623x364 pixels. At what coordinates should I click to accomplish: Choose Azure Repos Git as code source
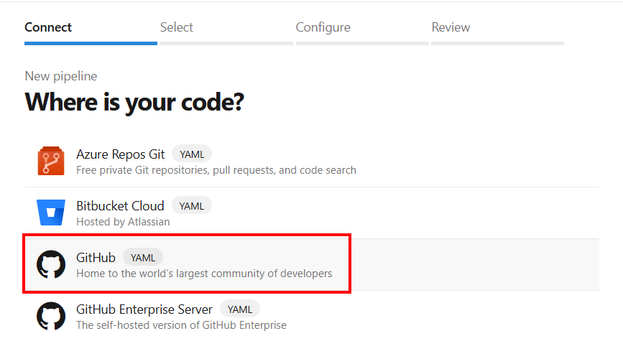pyautogui.click(x=312, y=161)
